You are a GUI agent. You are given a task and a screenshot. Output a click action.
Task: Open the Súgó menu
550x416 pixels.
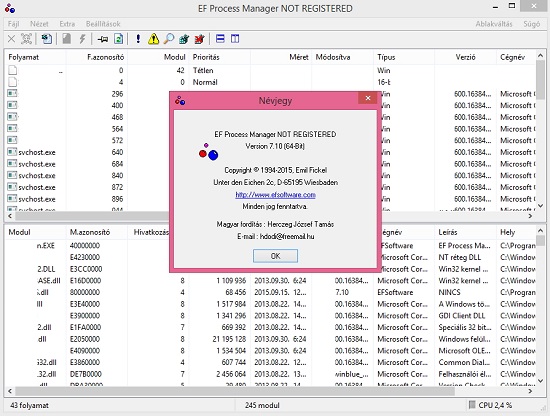[531, 24]
